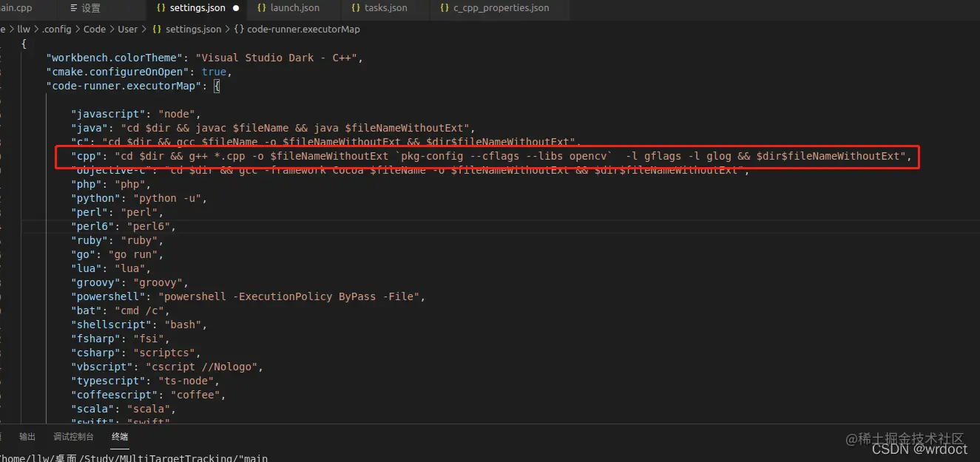Click the "perl6" key line

(124, 226)
